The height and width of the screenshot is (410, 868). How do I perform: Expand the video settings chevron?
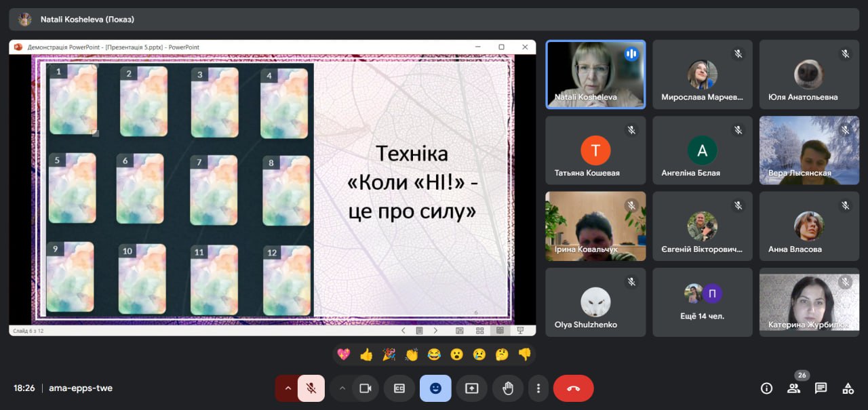[x=342, y=388]
